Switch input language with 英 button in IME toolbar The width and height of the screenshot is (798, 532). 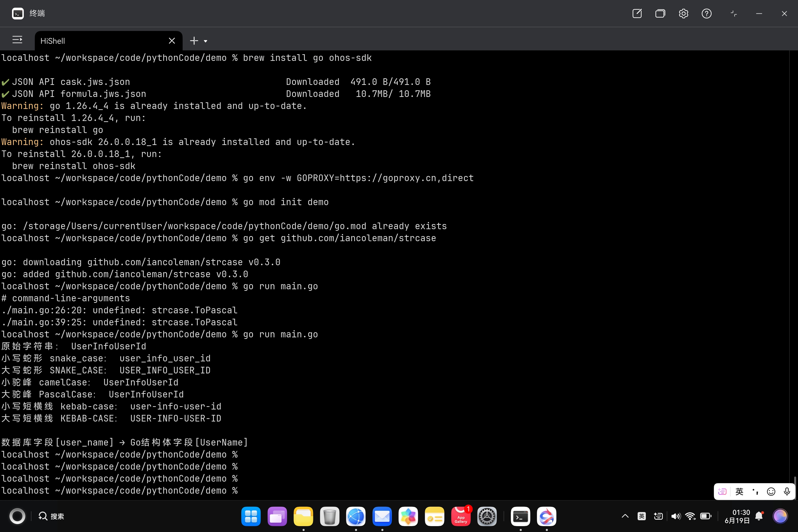click(x=739, y=492)
